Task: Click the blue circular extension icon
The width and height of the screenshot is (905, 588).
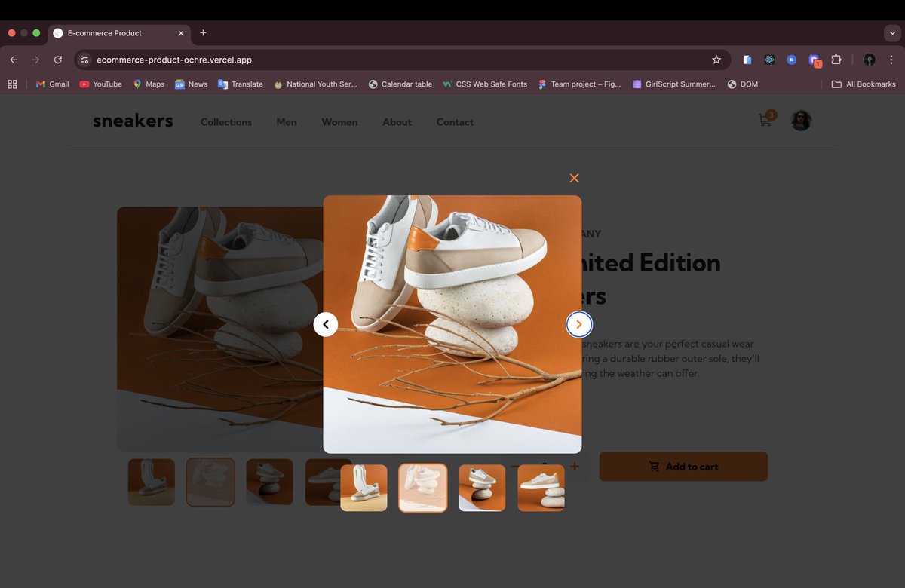Action: [791, 60]
